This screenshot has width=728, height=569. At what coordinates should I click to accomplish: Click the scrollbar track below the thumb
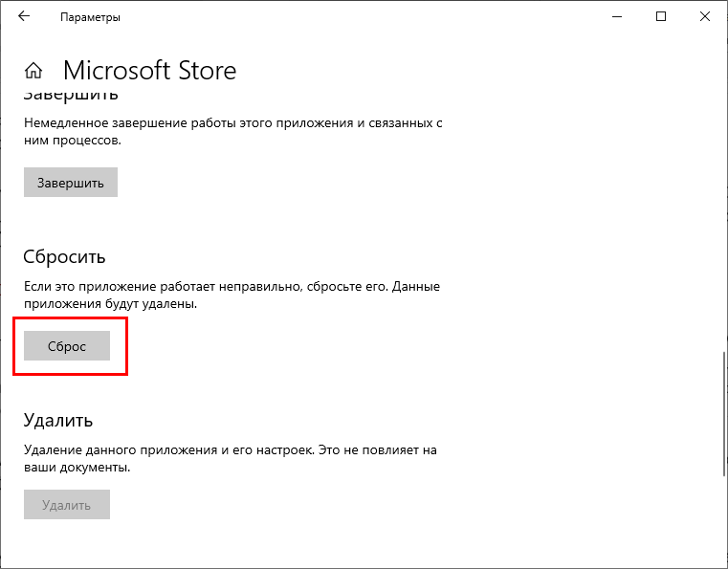(x=724, y=520)
